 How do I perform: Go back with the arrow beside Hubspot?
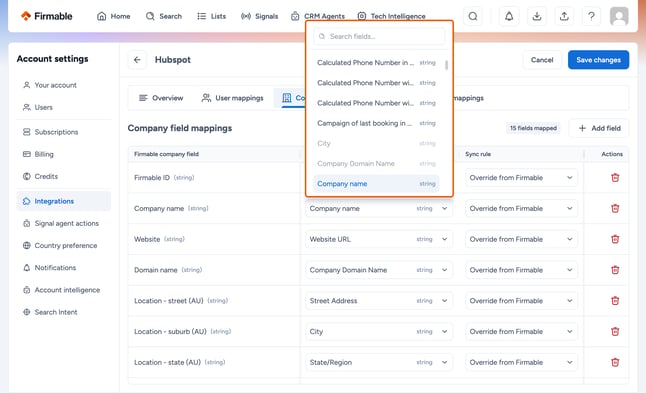click(137, 60)
